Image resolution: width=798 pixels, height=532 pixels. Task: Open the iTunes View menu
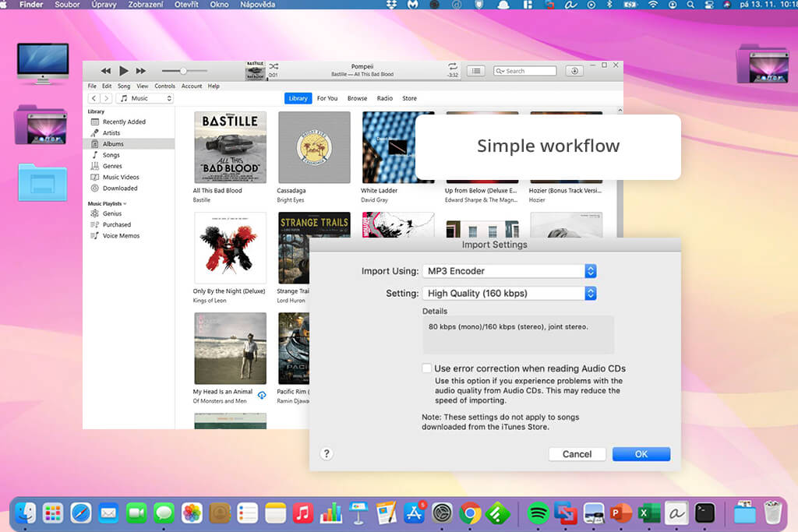143,86
